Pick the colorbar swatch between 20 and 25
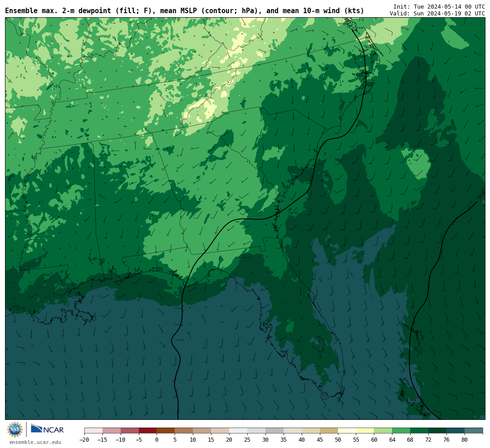This screenshot has height=448, width=490. pos(239,431)
